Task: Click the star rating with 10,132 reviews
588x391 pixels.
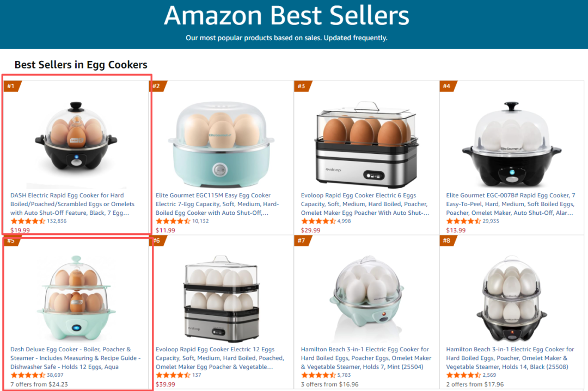Action: [173, 221]
